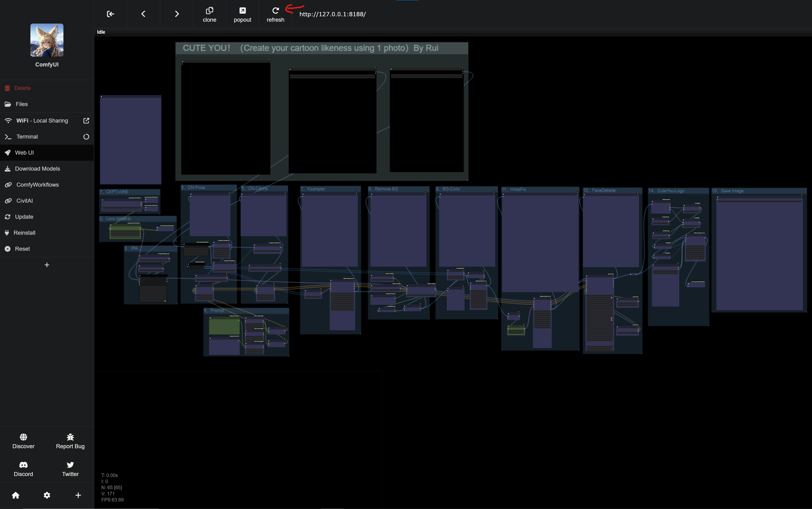812x509 pixels.
Task: Open Download Models
Action: 47,169
